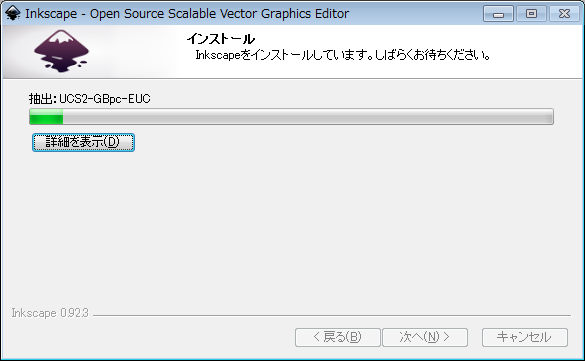Click the horizontal separator line beside version label
This screenshot has width=585, height=361.
(332, 316)
